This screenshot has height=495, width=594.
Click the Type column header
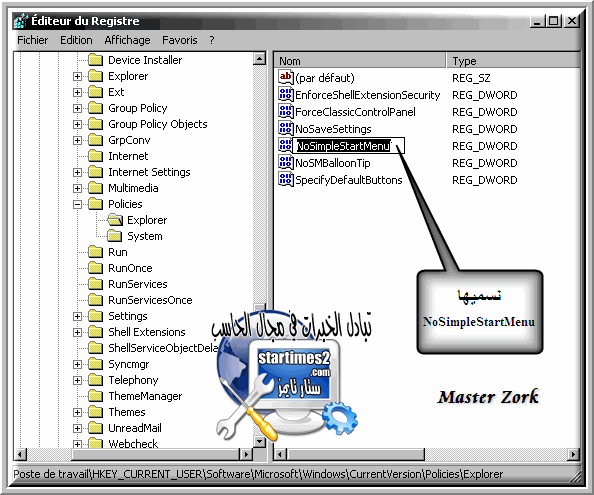pos(513,61)
